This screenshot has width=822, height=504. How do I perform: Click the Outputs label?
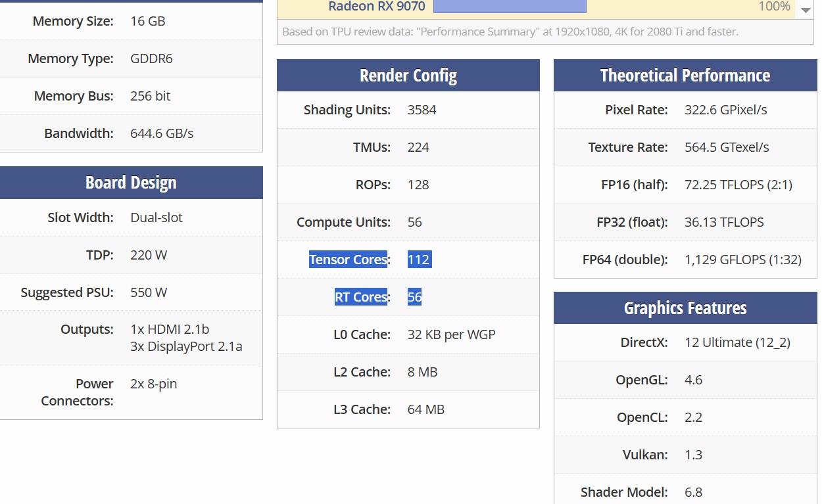tap(87, 329)
